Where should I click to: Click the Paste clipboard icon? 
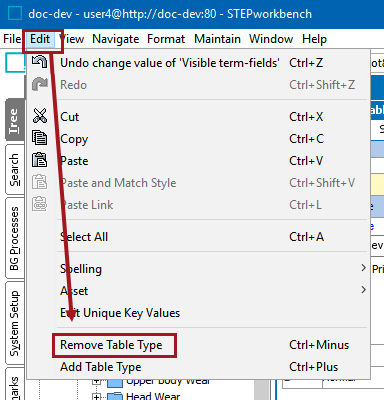[40, 160]
